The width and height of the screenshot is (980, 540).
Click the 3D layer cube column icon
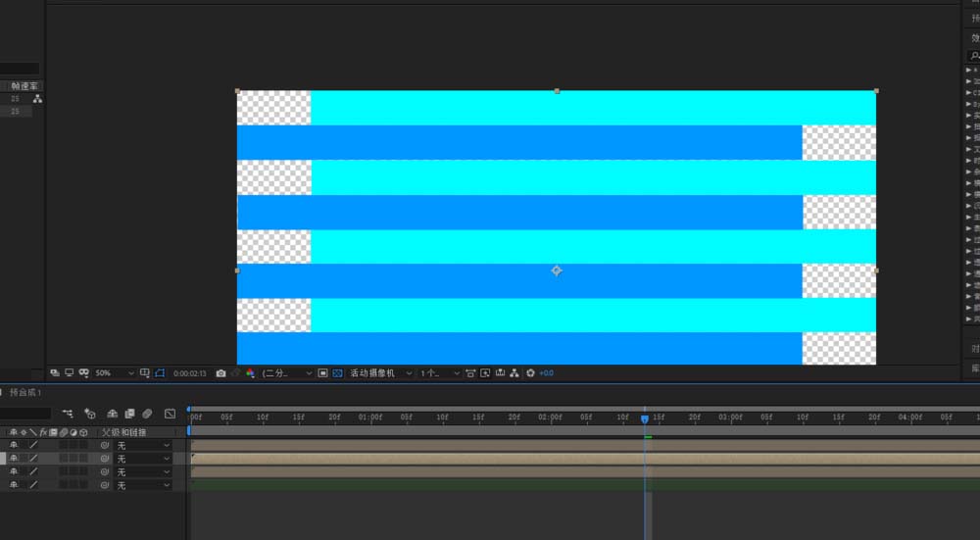click(83, 432)
